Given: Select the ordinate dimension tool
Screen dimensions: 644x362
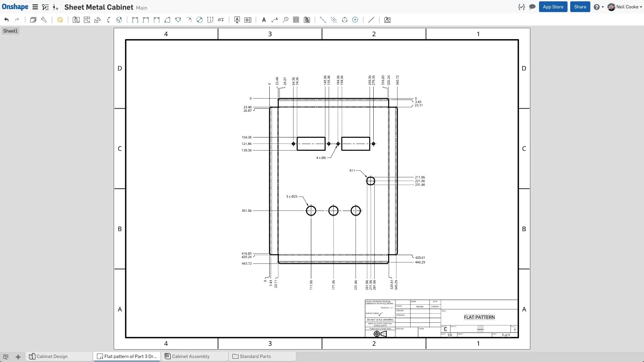Looking at the screenshot, I should click(210, 20).
